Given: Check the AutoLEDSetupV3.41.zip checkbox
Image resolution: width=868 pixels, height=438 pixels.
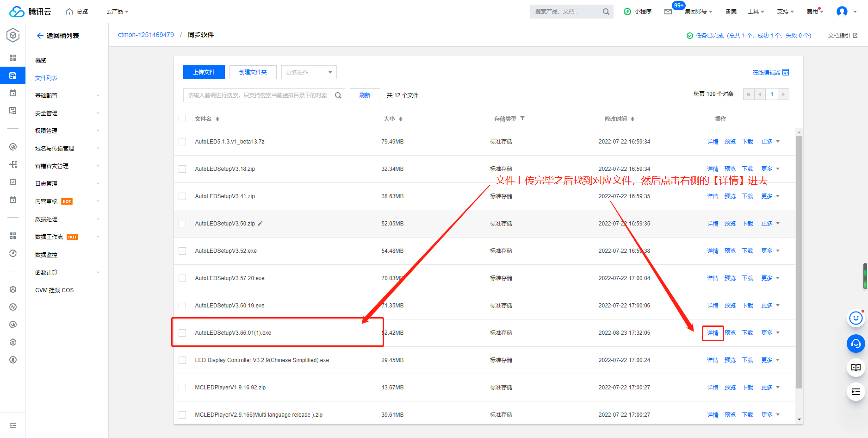Looking at the screenshot, I should [x=182, y=196].
